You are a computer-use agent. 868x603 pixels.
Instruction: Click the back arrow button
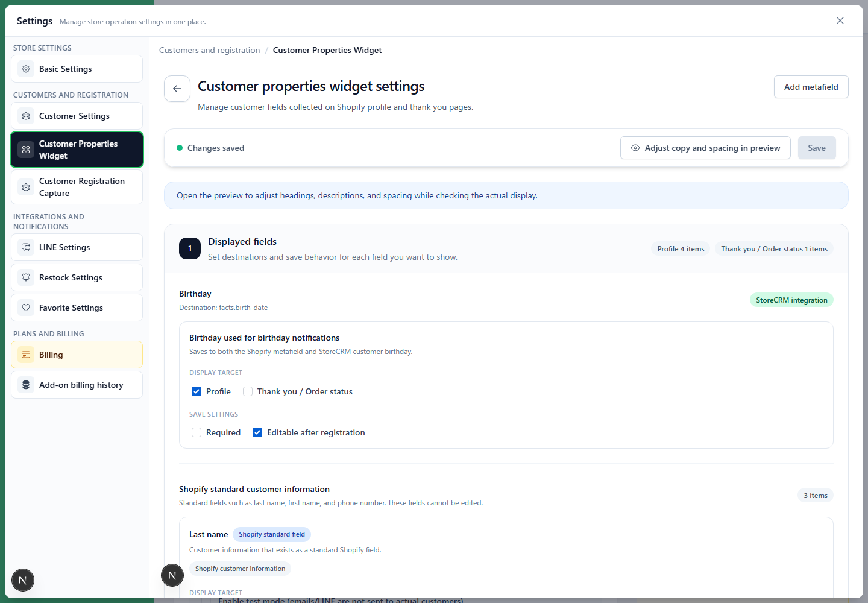coord(177,89)
